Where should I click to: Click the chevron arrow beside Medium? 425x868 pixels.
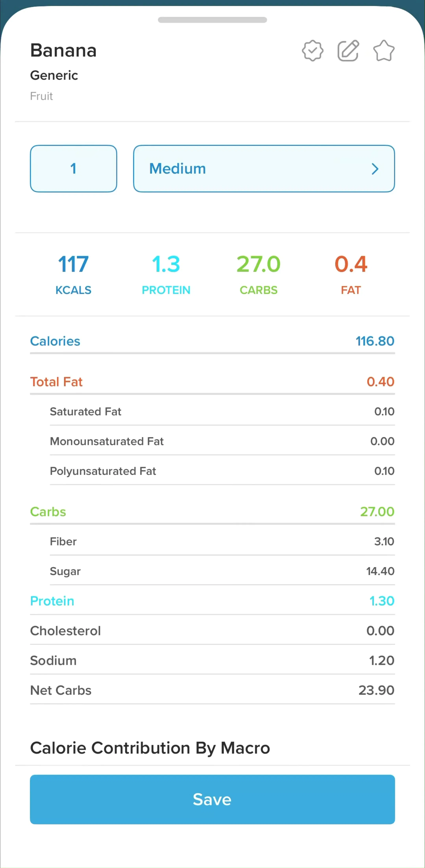pos(375,169)
